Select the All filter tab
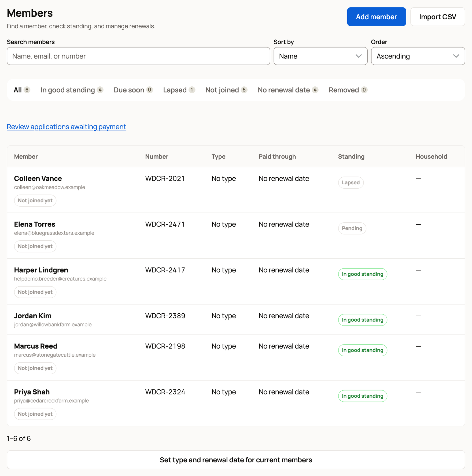This screenshot has width=472, height=476. click(x=22, y=90)
